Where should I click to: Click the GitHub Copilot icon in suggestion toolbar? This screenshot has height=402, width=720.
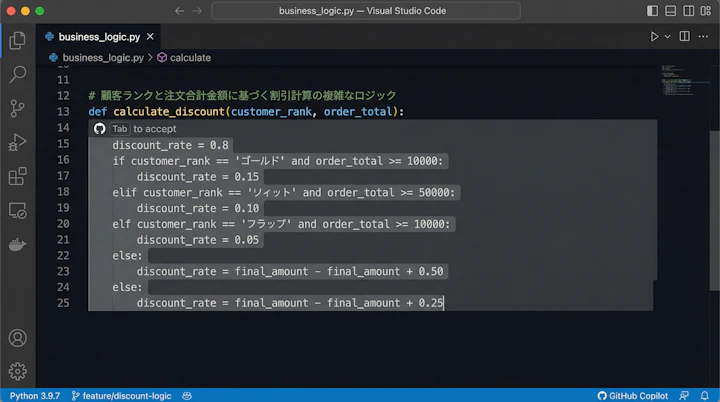click(x=100, y=129)
